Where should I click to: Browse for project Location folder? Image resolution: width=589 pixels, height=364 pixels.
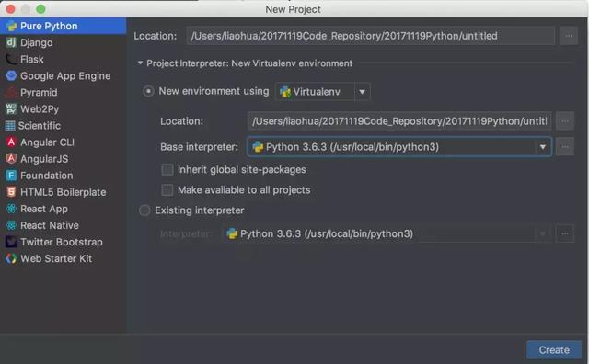click(569, 36)
